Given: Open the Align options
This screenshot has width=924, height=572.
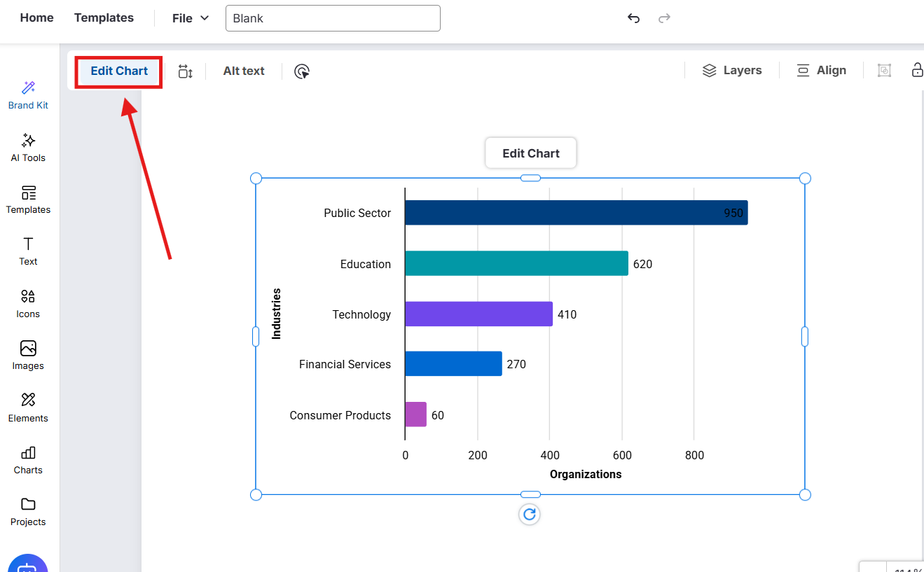Looking at the screenshot, I should [821, 71].
